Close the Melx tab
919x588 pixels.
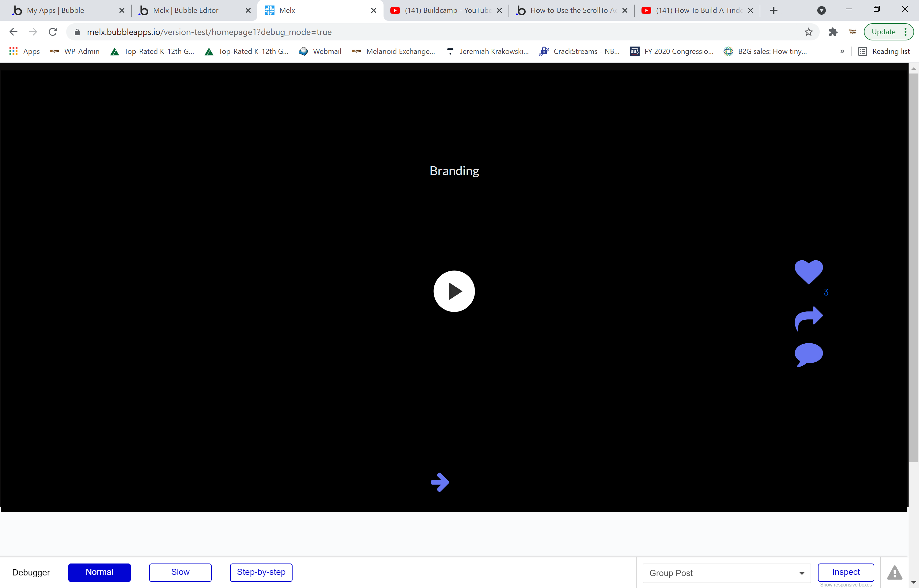click(373, 11)
